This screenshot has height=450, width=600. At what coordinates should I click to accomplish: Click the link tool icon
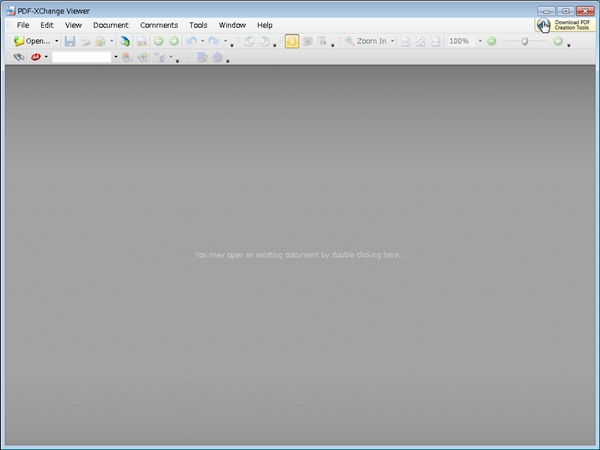pos(160,57)
